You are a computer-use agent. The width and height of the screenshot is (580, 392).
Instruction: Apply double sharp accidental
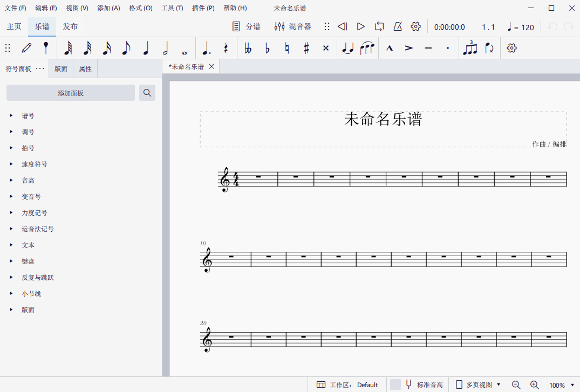coord(326,48)
